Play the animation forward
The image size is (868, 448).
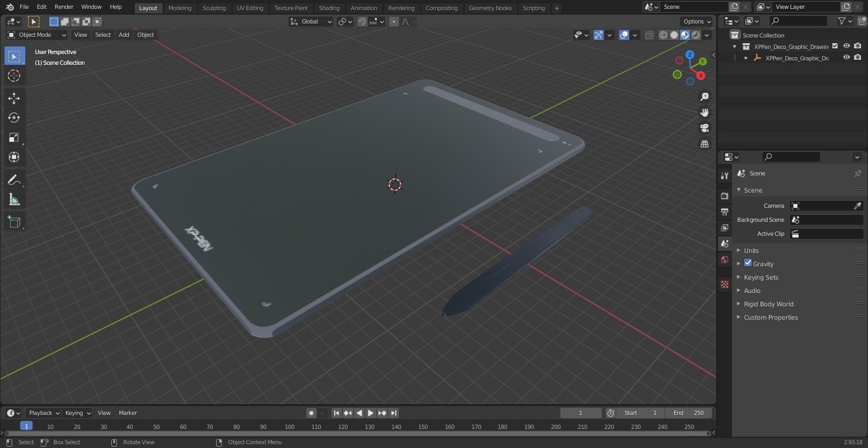370,413
